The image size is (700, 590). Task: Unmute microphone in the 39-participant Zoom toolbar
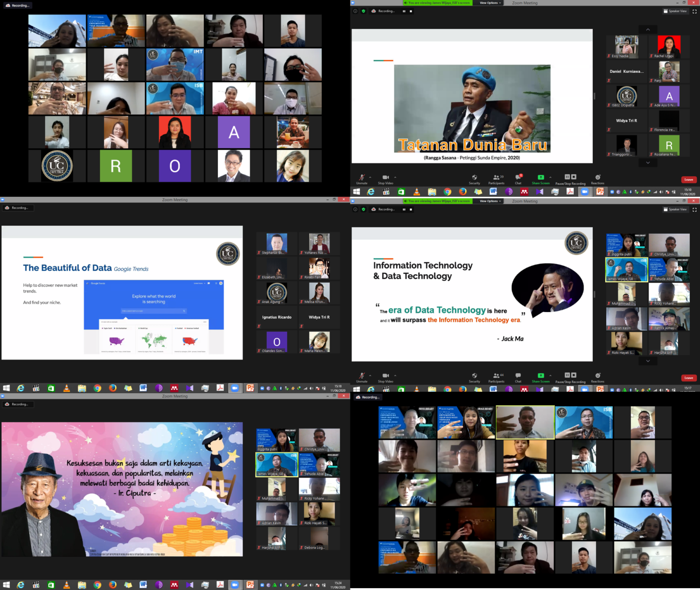(x=362, y=178)
